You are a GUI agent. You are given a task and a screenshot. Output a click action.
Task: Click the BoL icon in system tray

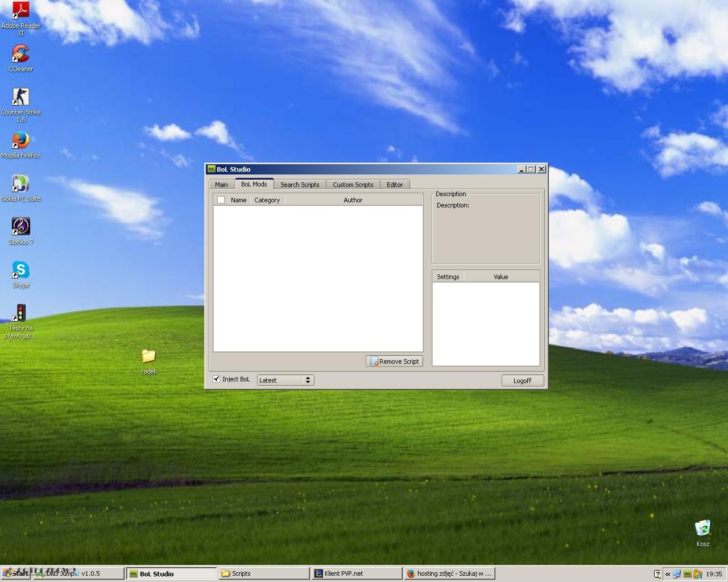tap(687, 574)
